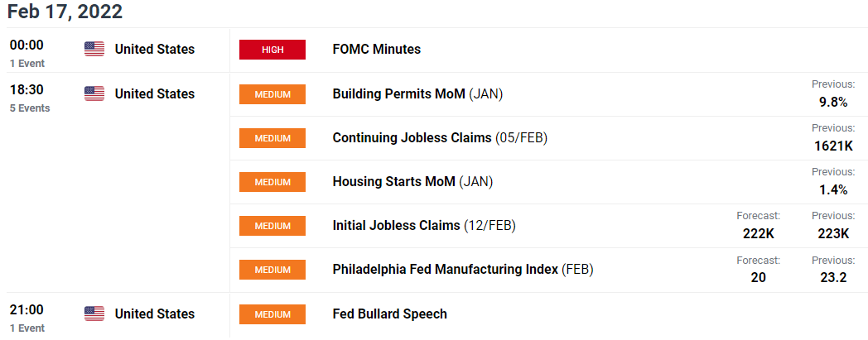Click the MEDIUM badge for Fed Bullard Speech
868x340 pixels.
(272, 314)
